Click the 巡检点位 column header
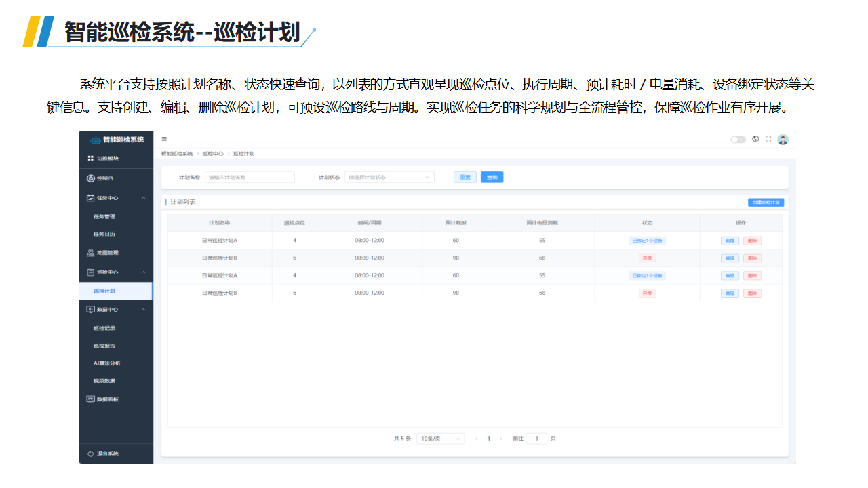The image size is (868, 488). pos(294,223)
